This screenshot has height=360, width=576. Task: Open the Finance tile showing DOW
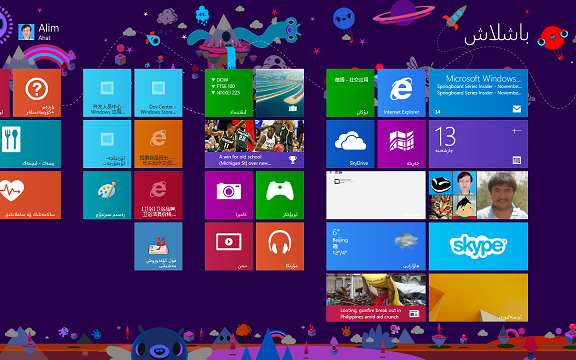point(228,93)
